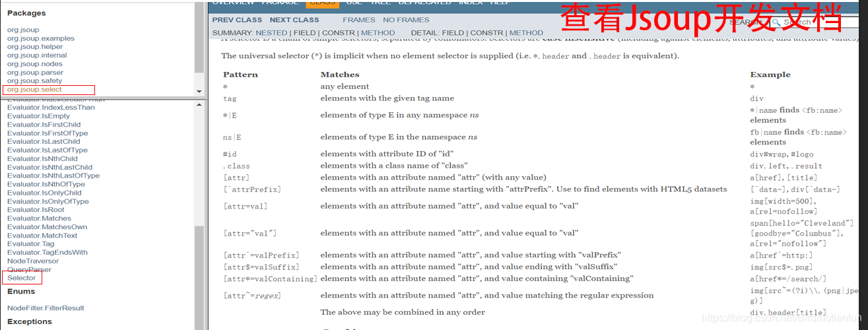Click the 'Matches' column header text

point(340,75)
